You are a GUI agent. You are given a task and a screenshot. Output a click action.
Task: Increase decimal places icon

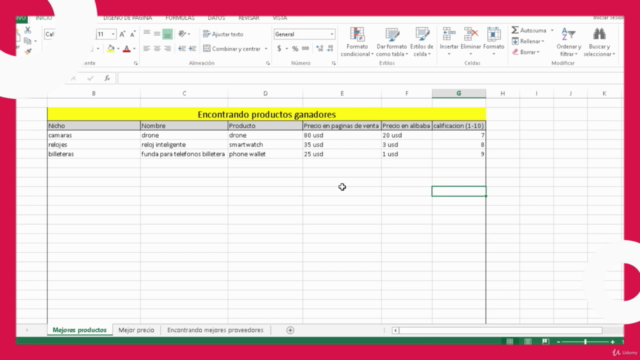[320, 49]
